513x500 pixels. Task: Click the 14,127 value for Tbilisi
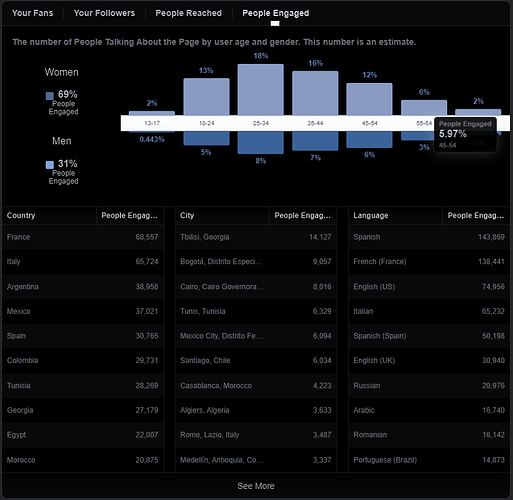pyautogui.click(x=320, y=237)
